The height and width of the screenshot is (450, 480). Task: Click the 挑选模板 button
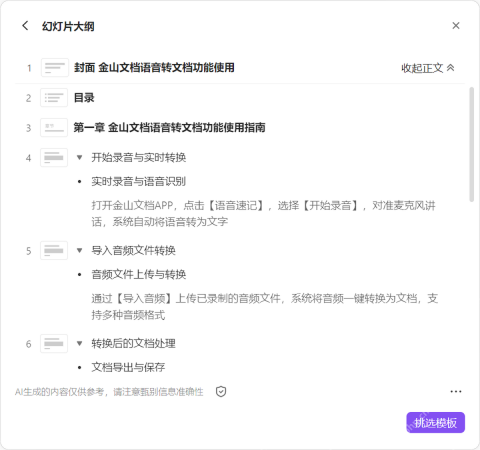435,423
